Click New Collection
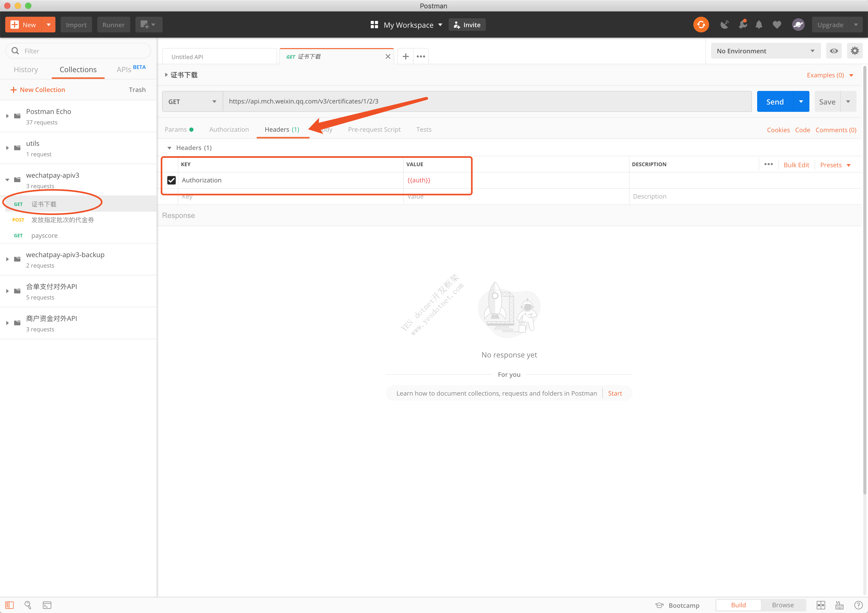This screenshot has width=868, height=613. tap(37, 90)
